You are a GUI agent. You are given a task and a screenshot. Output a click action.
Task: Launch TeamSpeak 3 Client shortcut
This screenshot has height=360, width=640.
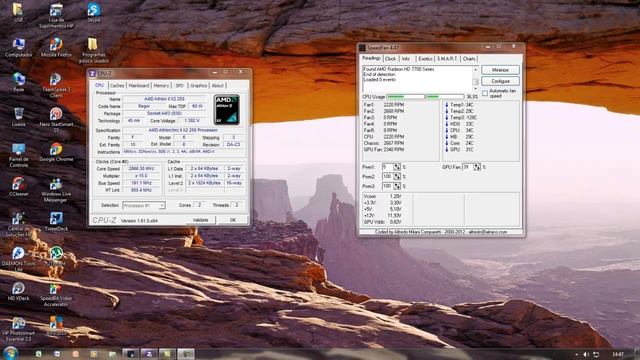coord(56,85)
